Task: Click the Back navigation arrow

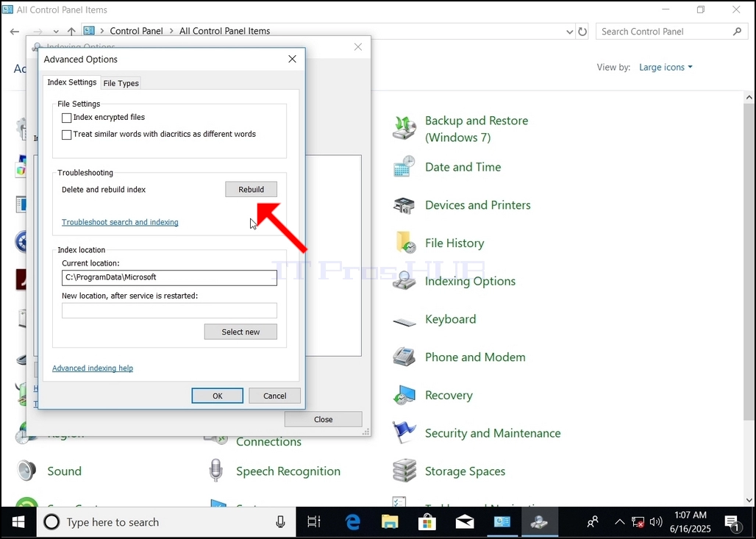Action: 15,32
